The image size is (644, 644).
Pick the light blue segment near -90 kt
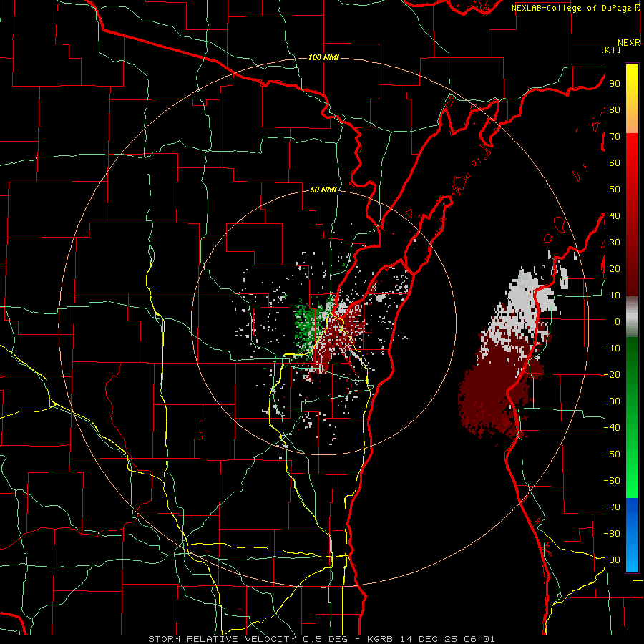coord(632,557)
